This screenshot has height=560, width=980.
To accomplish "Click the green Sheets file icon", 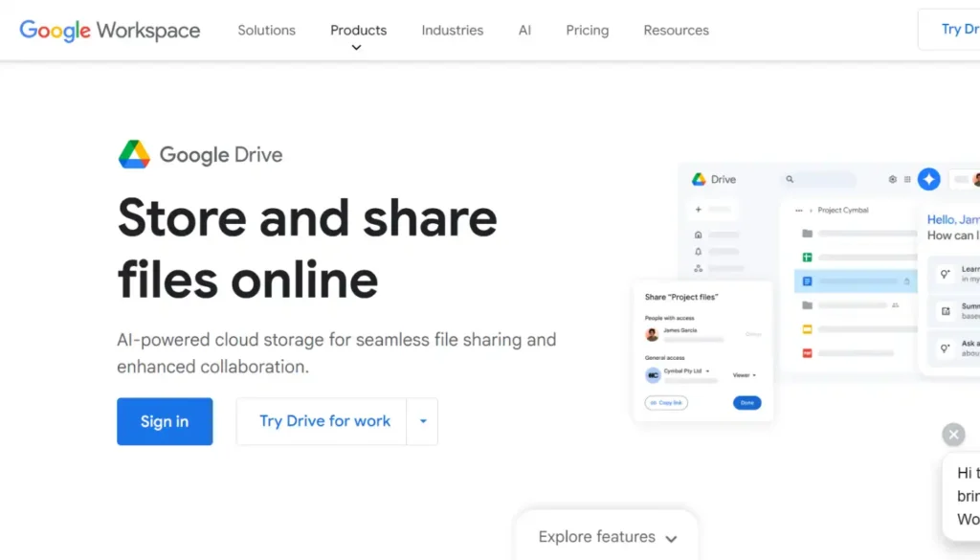I will (x=808, y=257).
